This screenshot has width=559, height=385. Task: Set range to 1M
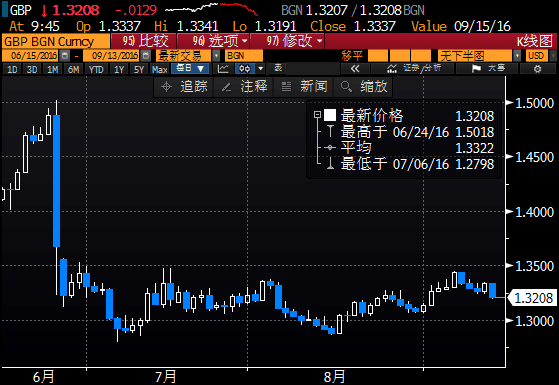53,69
